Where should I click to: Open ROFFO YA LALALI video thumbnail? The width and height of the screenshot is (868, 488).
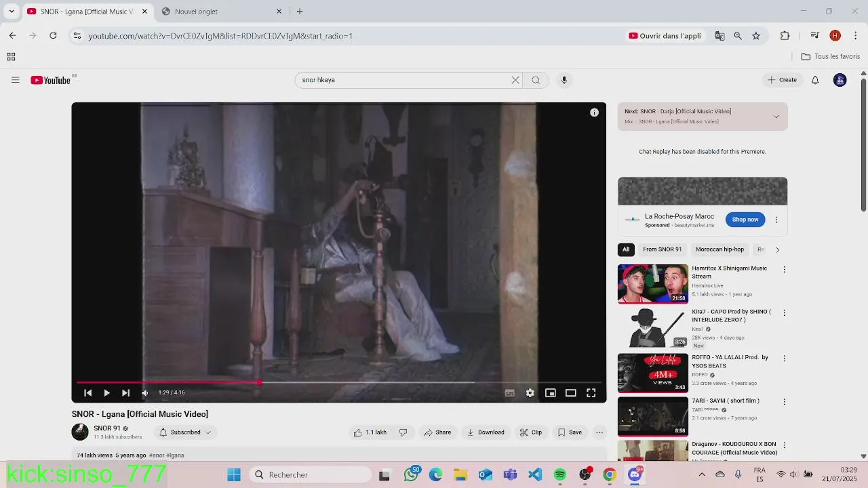[x=653, y=373]
